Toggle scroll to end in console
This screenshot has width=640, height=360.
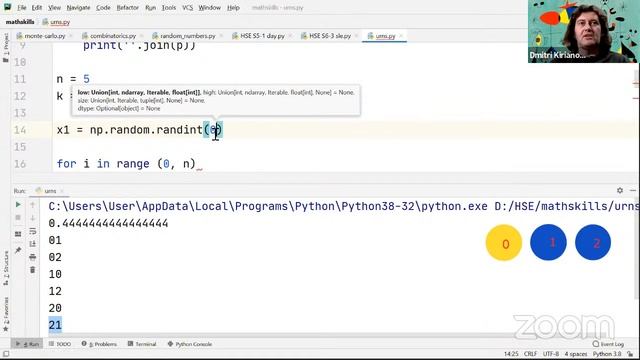[x=33, y=244]
